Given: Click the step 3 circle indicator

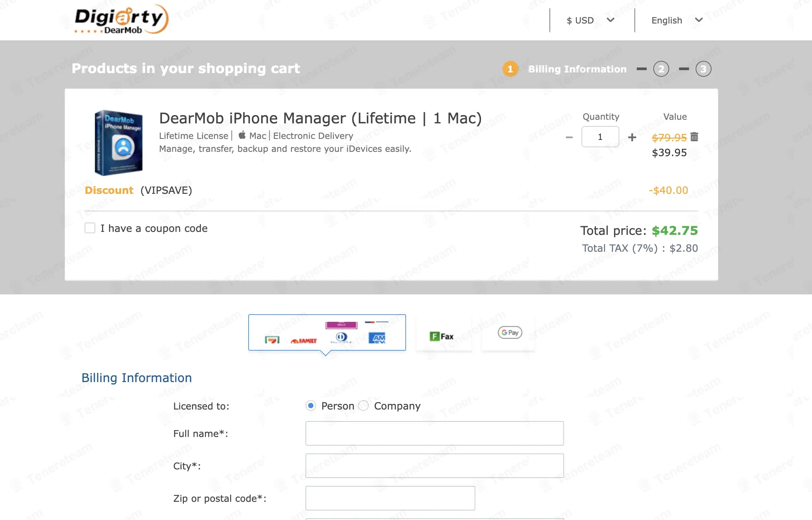Looking at the screenshot, I should (x=703, y=69).
